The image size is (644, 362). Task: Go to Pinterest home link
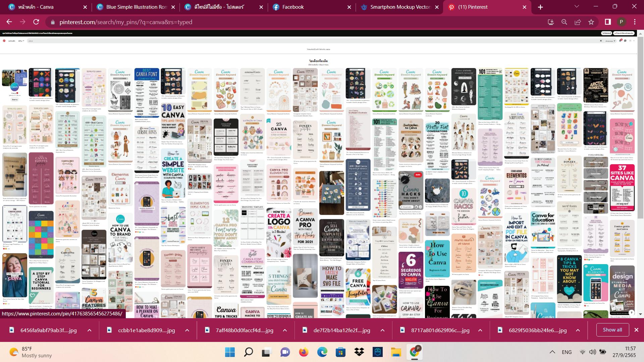(x=12, y=41)
